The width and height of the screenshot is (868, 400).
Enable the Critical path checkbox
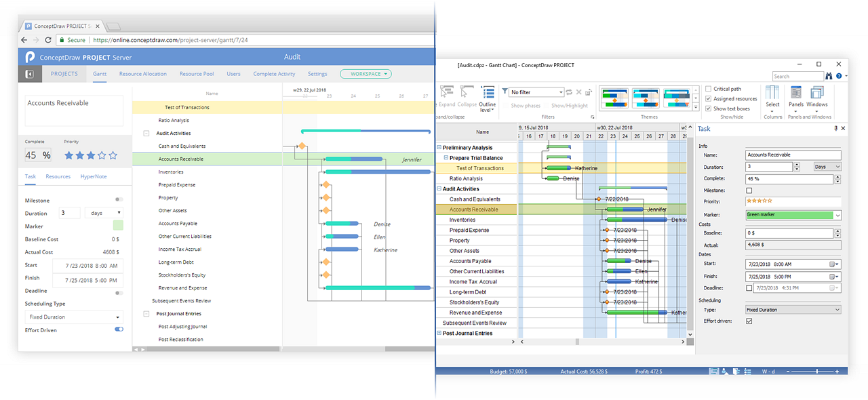pyautogui.click(x=709, y=89)
